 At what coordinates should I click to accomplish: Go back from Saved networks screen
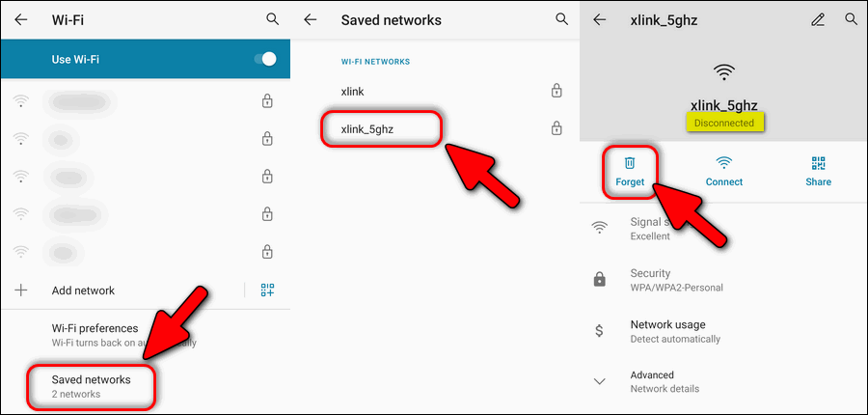coord(311,20)
